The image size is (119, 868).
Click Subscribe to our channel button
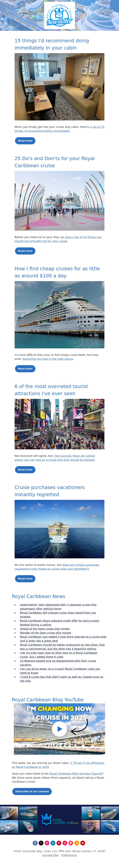[x=32, y=791]
